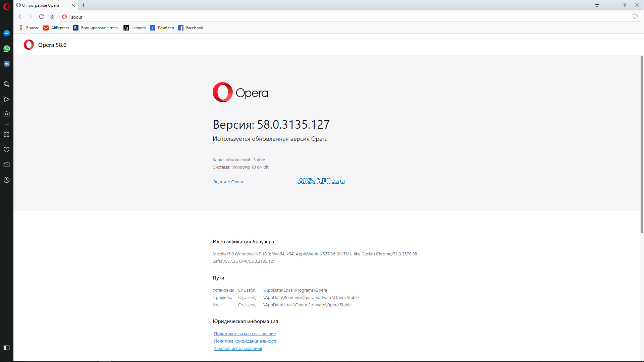Open Пользовательское соглашение link
Viewport: 644px width, 362px height.
245,334
